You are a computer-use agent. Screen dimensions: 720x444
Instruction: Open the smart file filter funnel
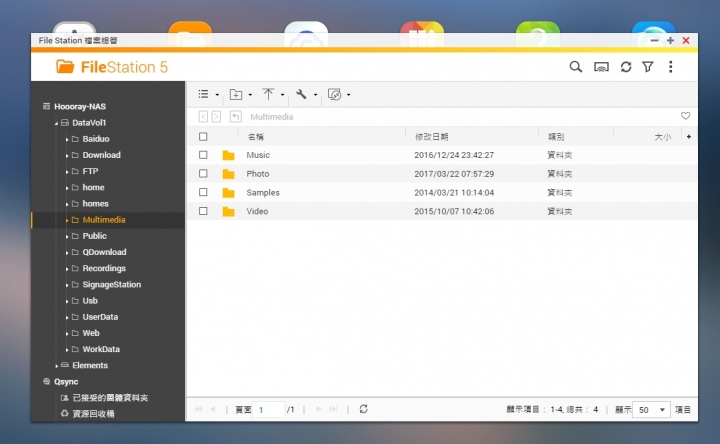pos(648,67)
